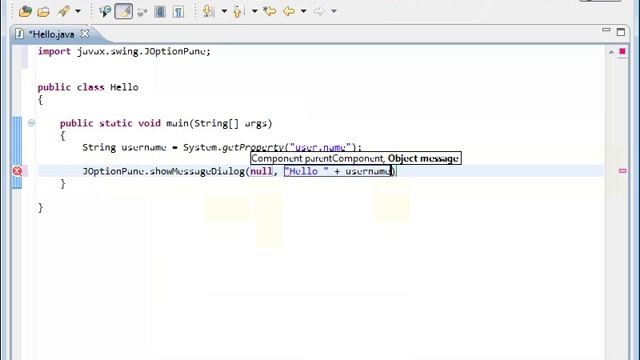Maximize the editor area
640x360 pixels.
[x=621, y=32]
